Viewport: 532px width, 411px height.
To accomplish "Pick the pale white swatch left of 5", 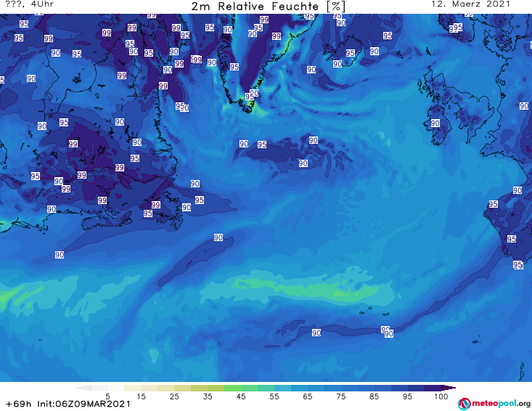I will tap(99, 388).
